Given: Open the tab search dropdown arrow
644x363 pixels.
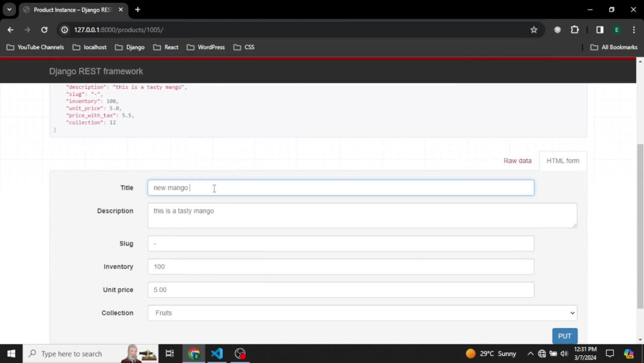Looking at the screenshot, I should [9, 10].
